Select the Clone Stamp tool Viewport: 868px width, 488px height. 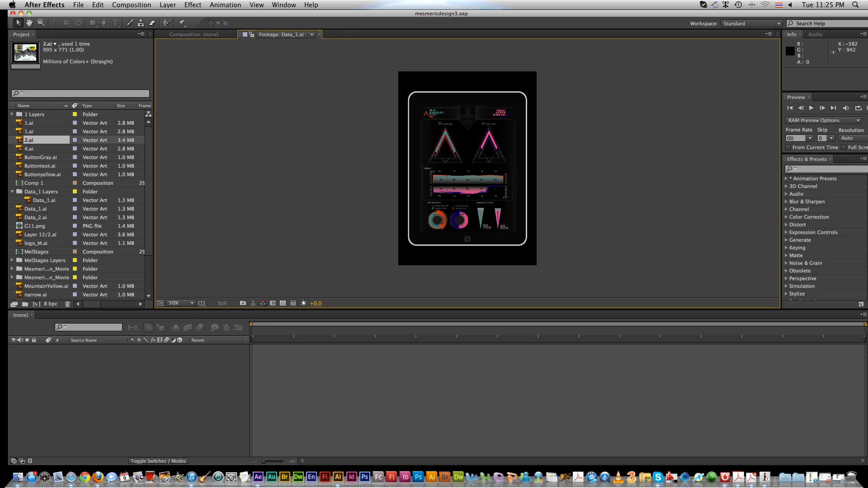pyautogui.click(x=141, y=23)
